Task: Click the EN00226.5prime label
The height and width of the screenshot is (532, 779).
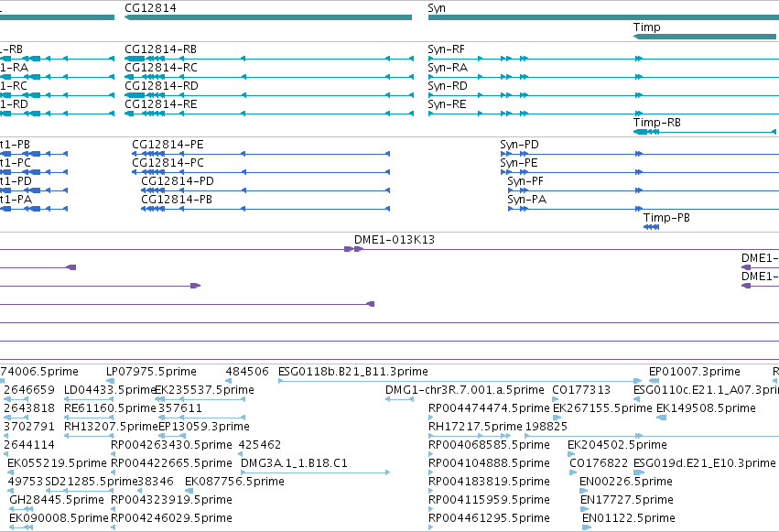Action: click(626, 482)
